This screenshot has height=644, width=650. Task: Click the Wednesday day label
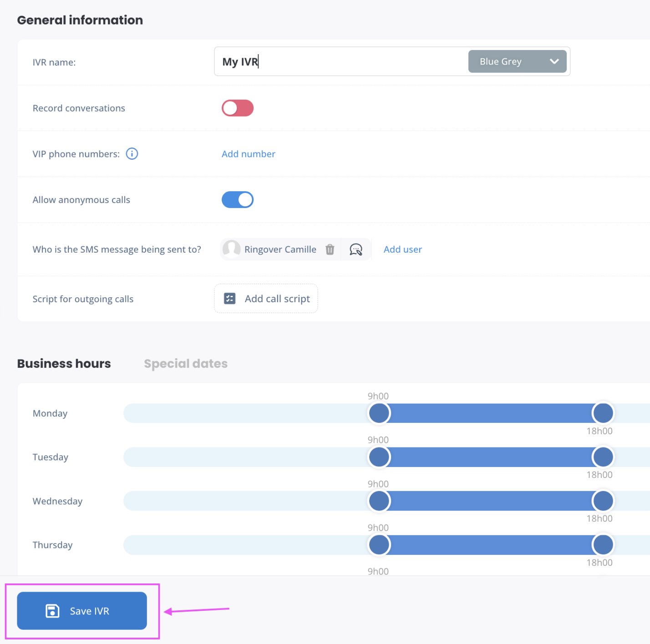click(58, 501)
